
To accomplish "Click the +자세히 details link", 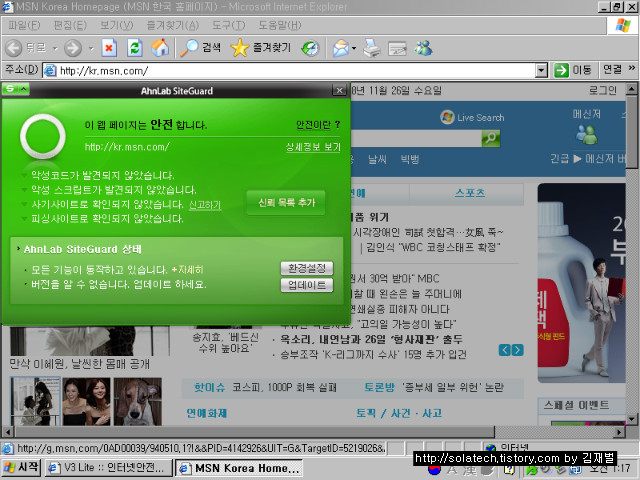I will click(x=187, y=270).
